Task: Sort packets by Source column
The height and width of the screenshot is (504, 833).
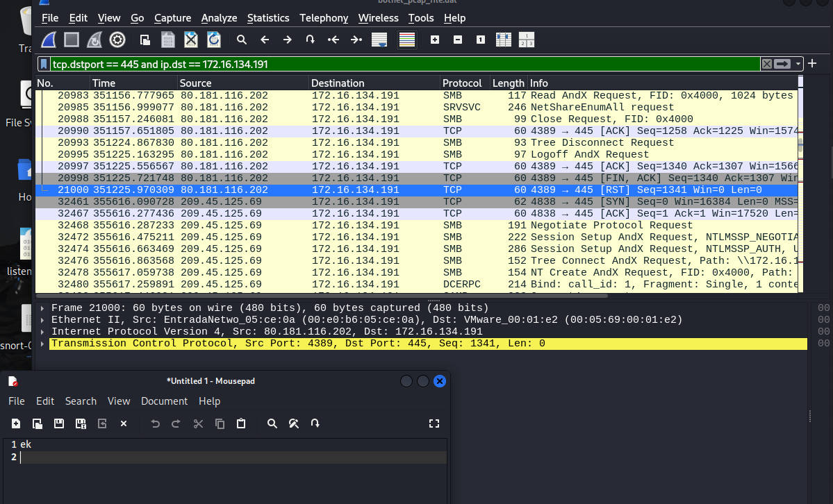Action: (x=242, y=83)
